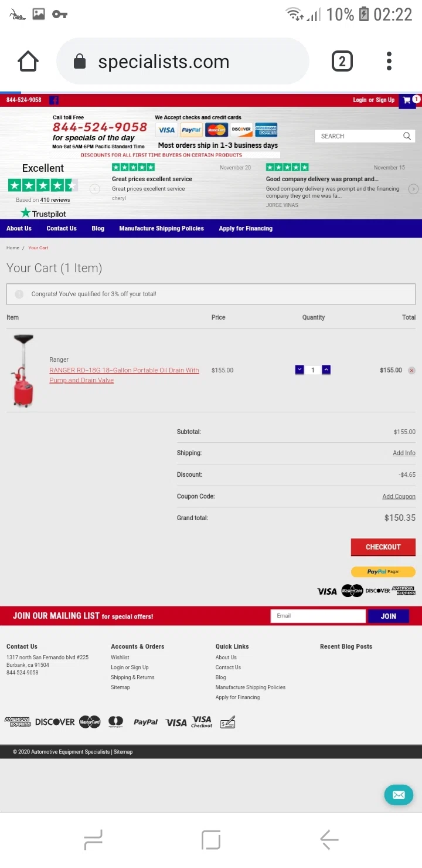Click Add Coupon link
Screen dimensions: 422x868
tap(399, 496)
